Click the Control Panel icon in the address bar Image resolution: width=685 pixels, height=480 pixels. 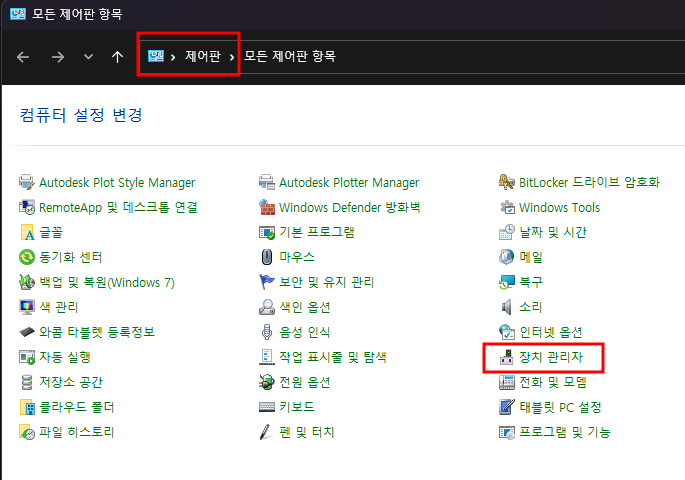[x=156, y=56]
